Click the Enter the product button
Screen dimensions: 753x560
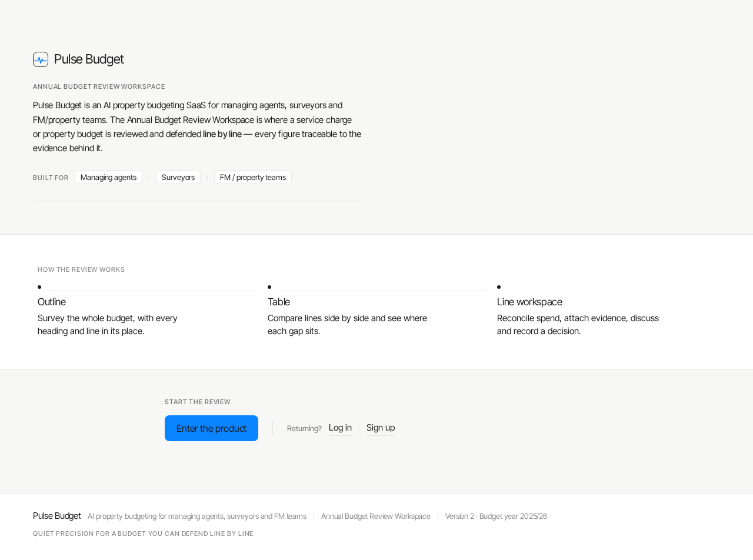pos(211,428)
